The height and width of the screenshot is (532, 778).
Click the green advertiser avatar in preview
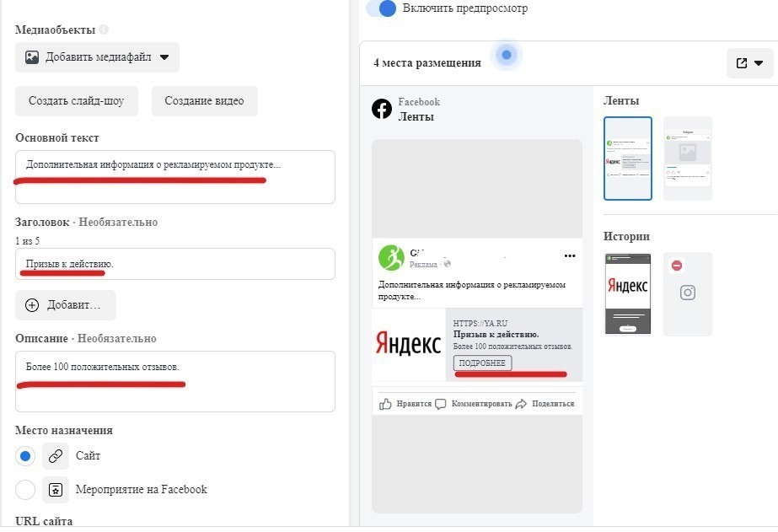[391, 257]
